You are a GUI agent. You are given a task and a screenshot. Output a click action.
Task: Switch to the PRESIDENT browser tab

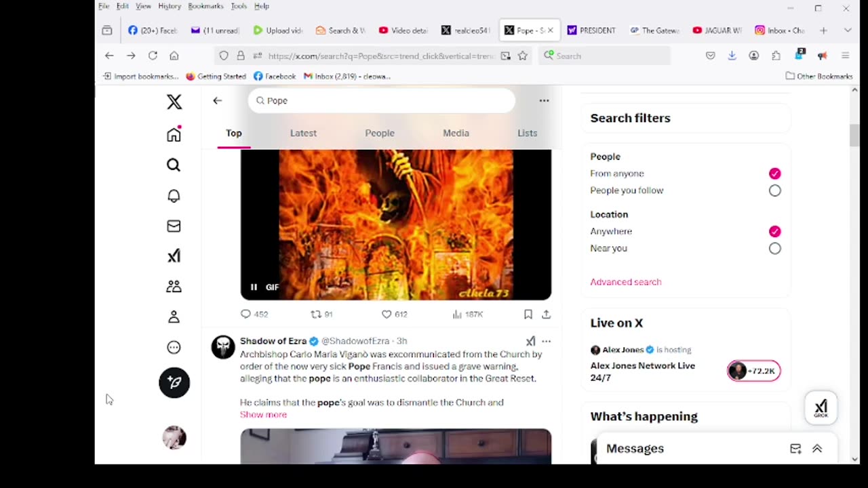pos(592,30)
